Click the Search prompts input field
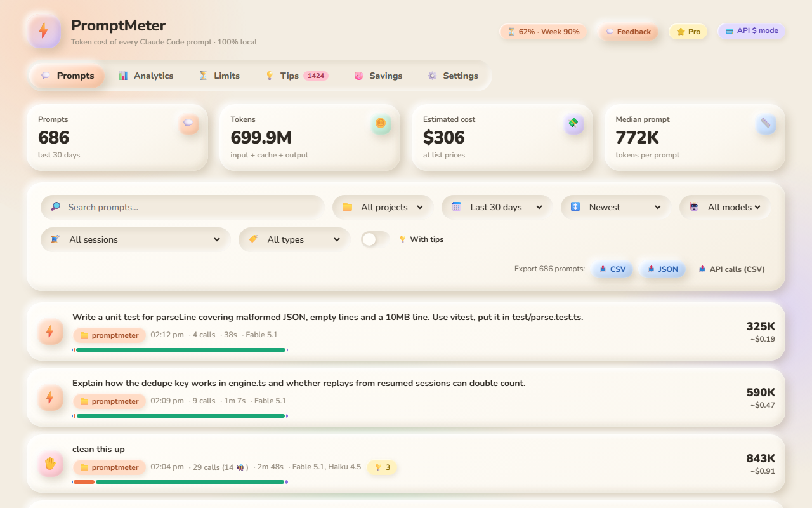Screen dimensions: 812x508 [183, 207]
